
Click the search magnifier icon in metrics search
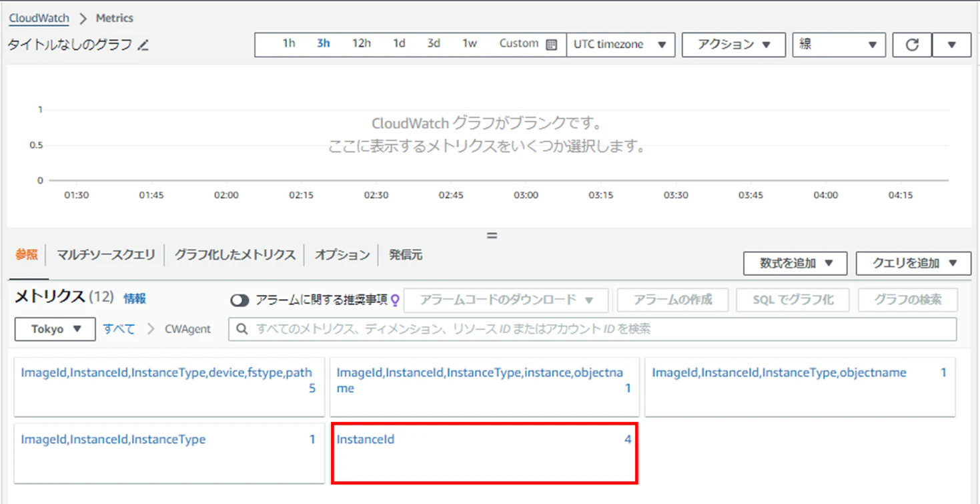point(242,329)
